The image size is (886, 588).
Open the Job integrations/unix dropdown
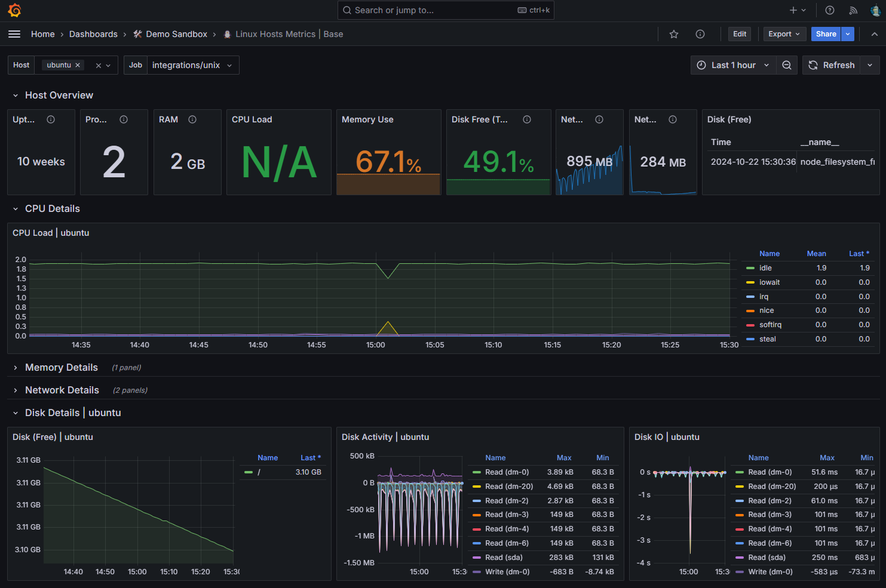click(x=191, y=65)
